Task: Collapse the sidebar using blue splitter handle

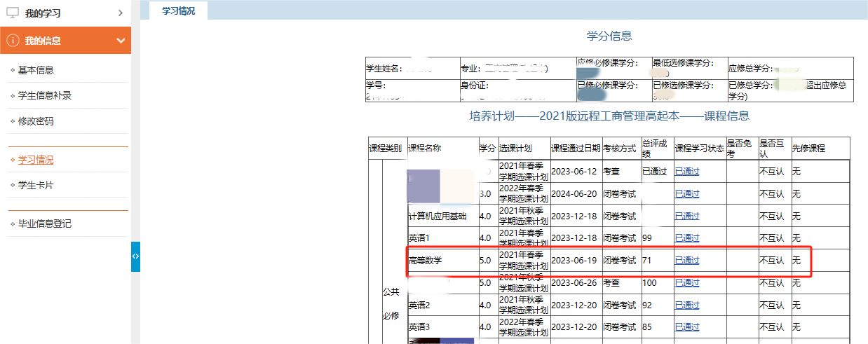Action: click(x=135, y=256)
